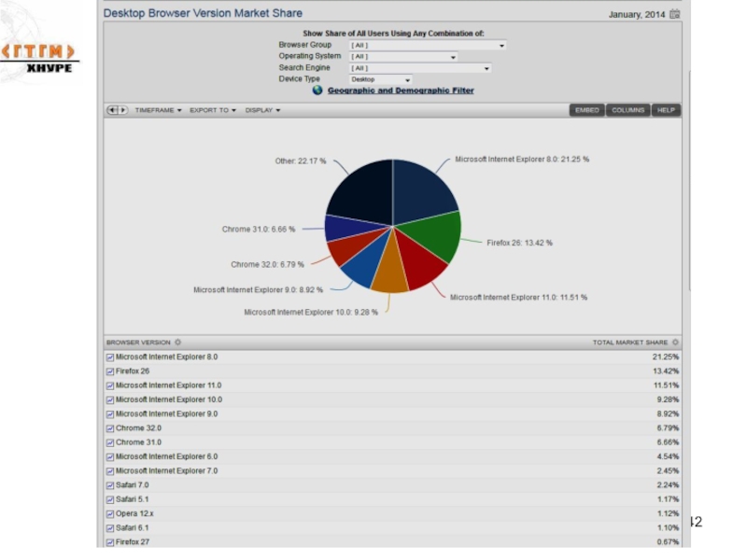
Task: Uncheck the Chrome 32.0 checkbox
Action: point(110,428)
